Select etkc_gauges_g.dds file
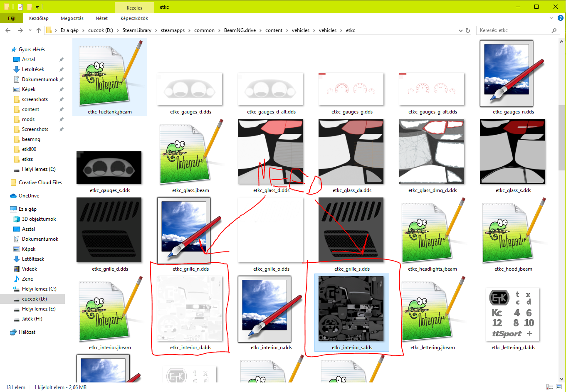Screen dimensions: 566x392 click(351, 89)
